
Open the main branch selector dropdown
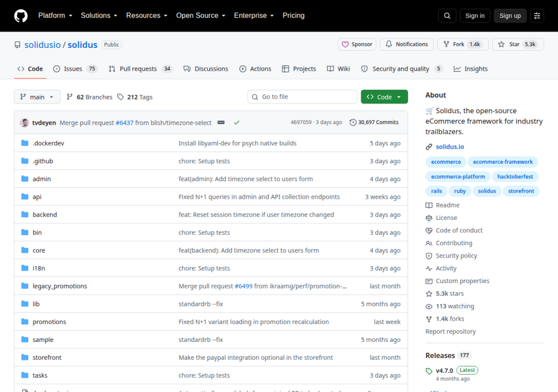37,97
